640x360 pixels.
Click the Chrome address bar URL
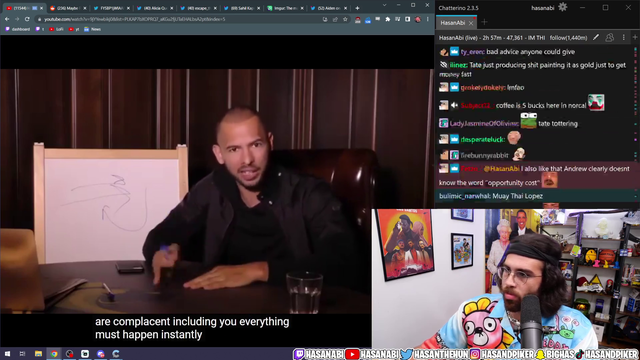point(135,19)
